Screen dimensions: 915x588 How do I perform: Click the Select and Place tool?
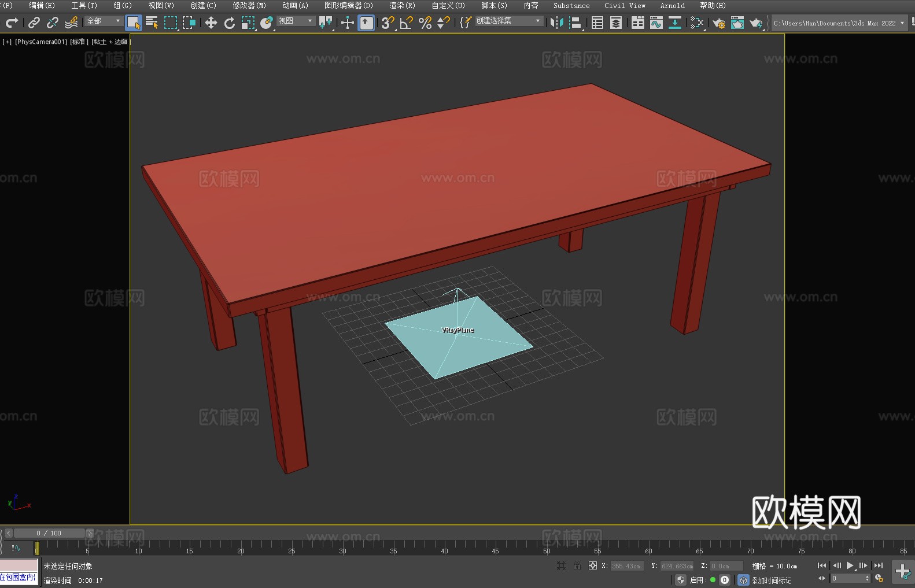coord(267,23)
